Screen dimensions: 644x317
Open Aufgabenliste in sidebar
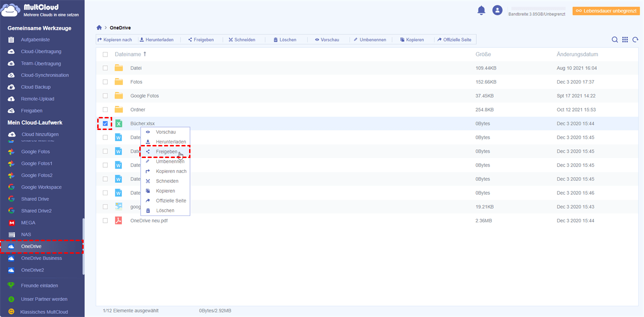[x=35, y=40]
